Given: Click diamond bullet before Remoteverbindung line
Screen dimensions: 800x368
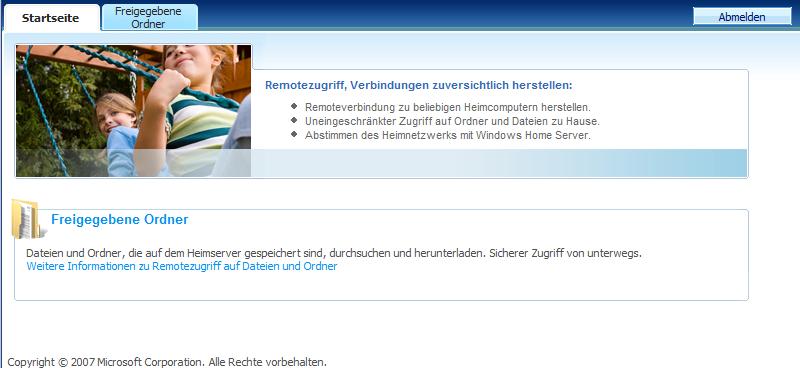Looking at the screenshot, I should (294, 106).
